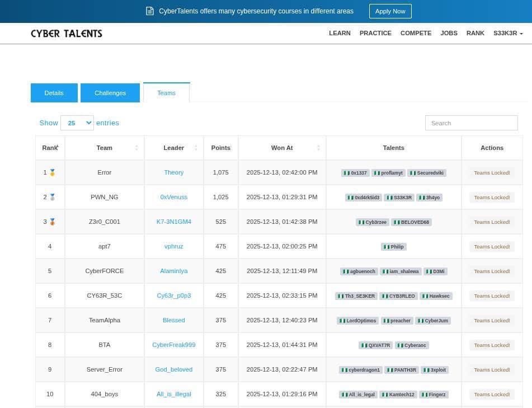This screenshot has width=532, height=408.
Task: Open leader profile Theory
Action: click(173, 172)
